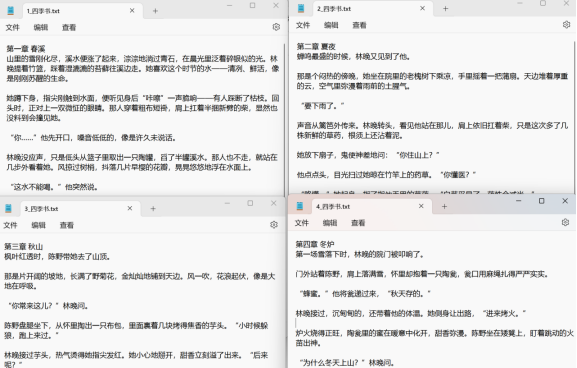Maximize the 1_四季书.txt window
Screen dimensions: 577x368
point(252,6)
